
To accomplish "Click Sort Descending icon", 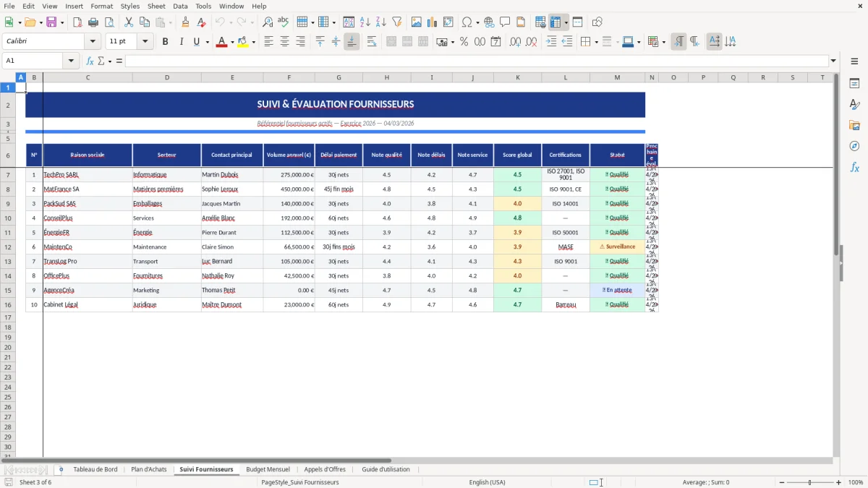I will (x=380, y=22).
